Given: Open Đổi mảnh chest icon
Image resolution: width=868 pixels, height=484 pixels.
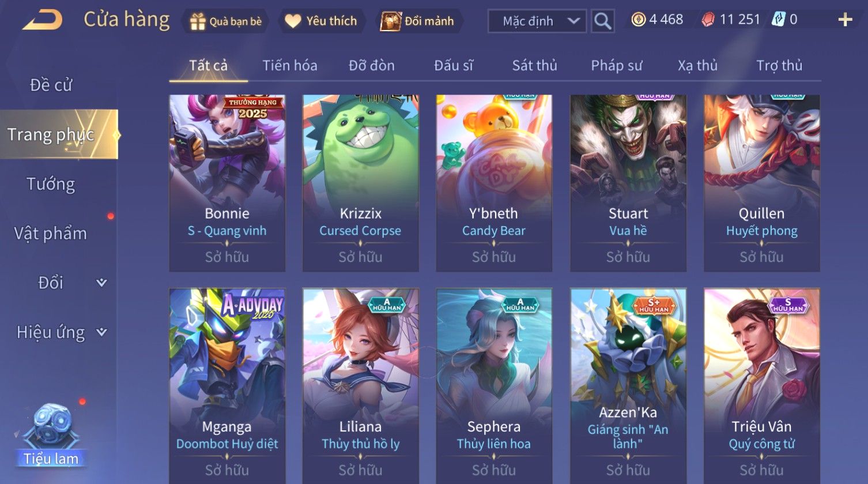Looking at the screenshot, I should pyautogui.click(x=390, y=21).
